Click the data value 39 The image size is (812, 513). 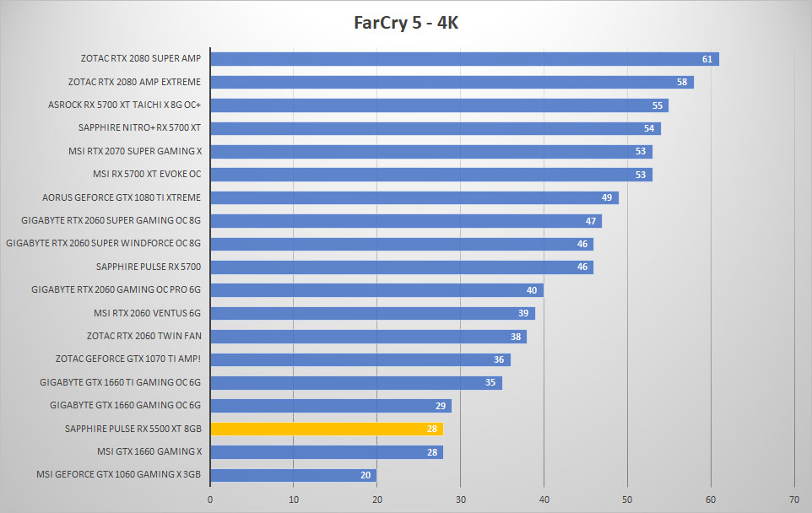(x=523, y=313)
